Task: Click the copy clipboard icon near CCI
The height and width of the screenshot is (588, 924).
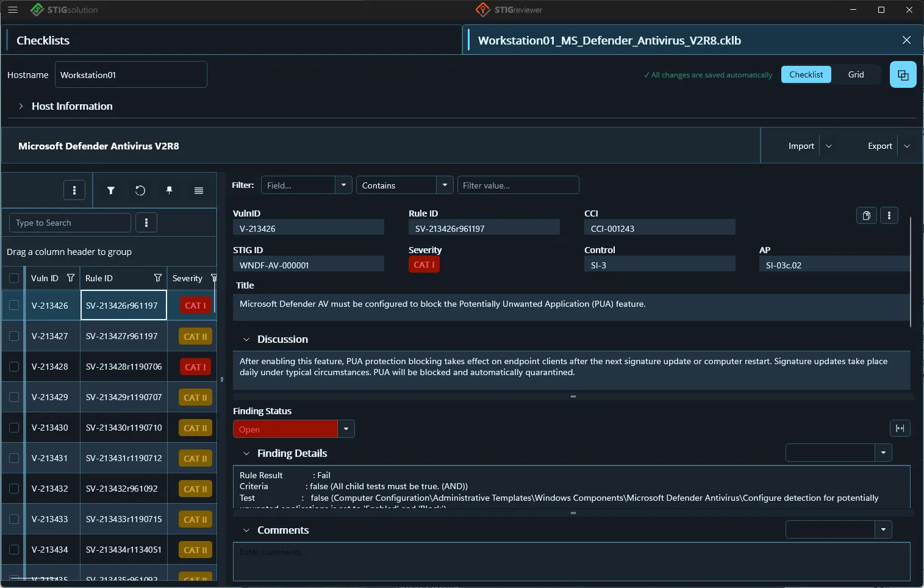Action: 867,215
